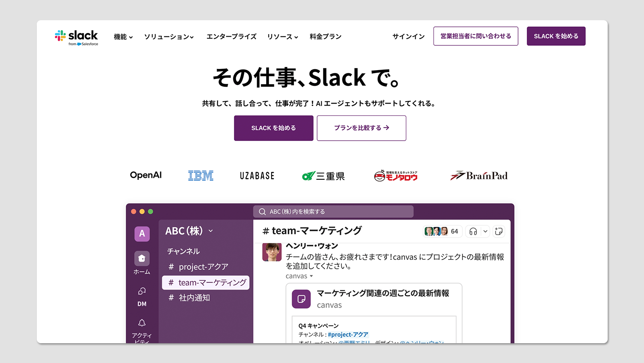This screenshot has width=644, height=363.
Task: Go to the エンタープライズ page
Action: pos(232,37)
